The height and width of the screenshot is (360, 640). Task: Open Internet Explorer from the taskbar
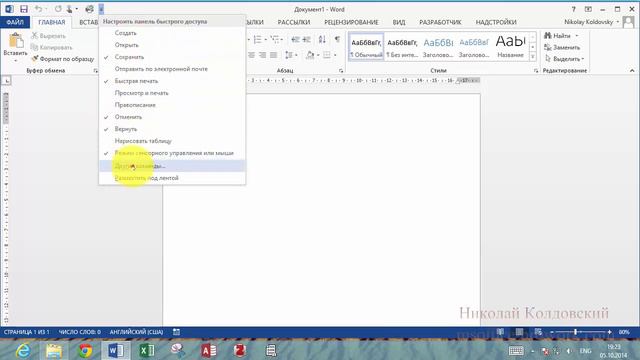23,350
